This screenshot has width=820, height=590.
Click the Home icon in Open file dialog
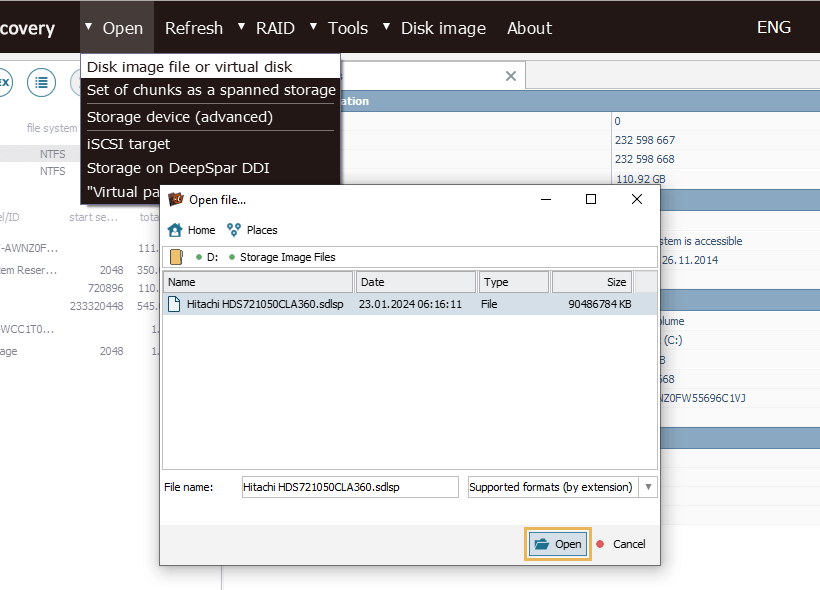[x=175, y=230]
